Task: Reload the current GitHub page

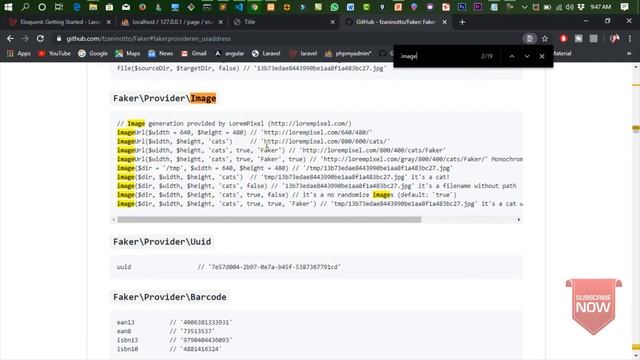Action: pyautogui.click(x=40, y=38)
